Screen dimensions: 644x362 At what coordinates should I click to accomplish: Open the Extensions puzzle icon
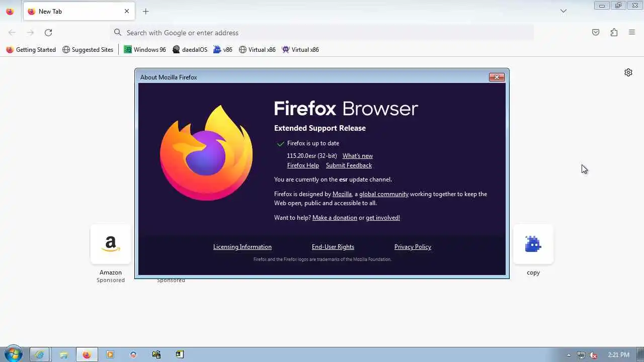coord(614,33)
